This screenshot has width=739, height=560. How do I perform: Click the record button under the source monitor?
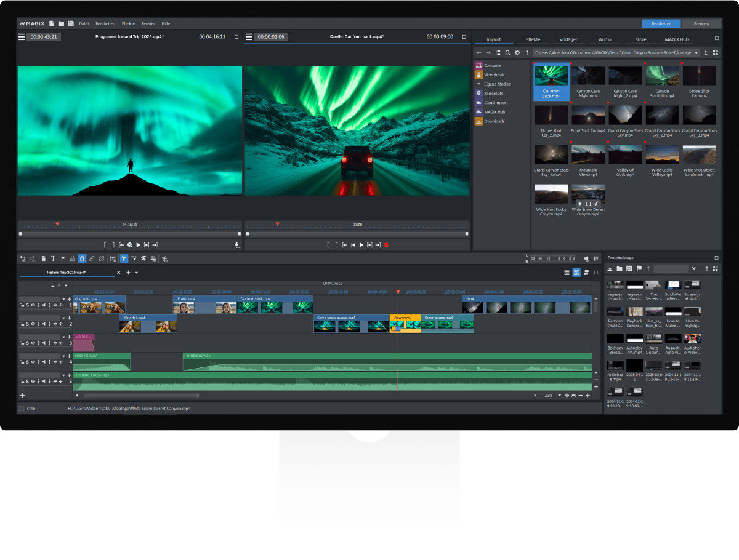pyautogui.click(x=386, y=244)
